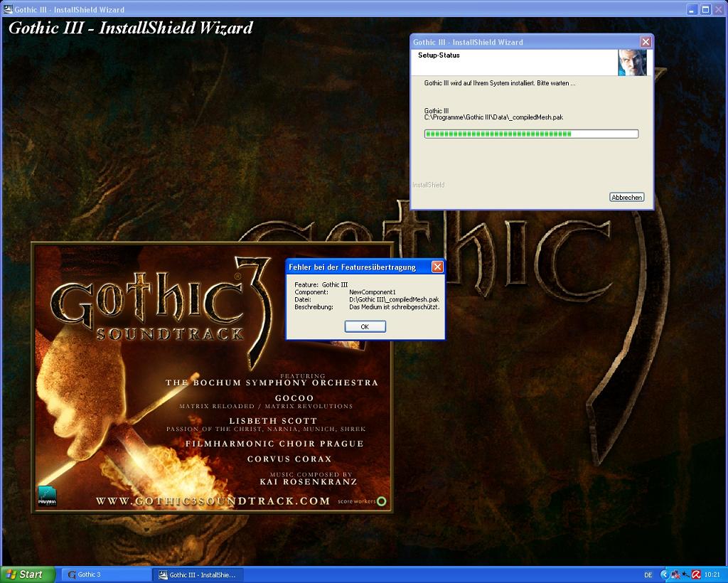Click the scoreworkers logo in banner
728x583 pixels.
click(362, 501)
